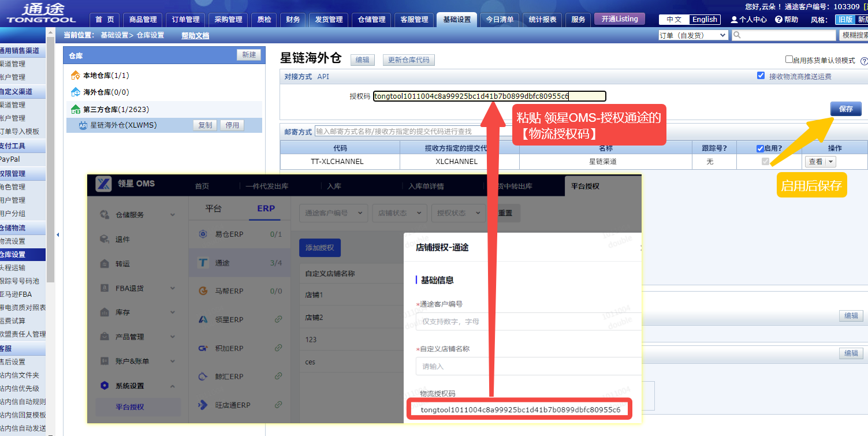Screen dimensions: 868x436
Task: Click the 领星 OMS logo icon
Action: 103,184
